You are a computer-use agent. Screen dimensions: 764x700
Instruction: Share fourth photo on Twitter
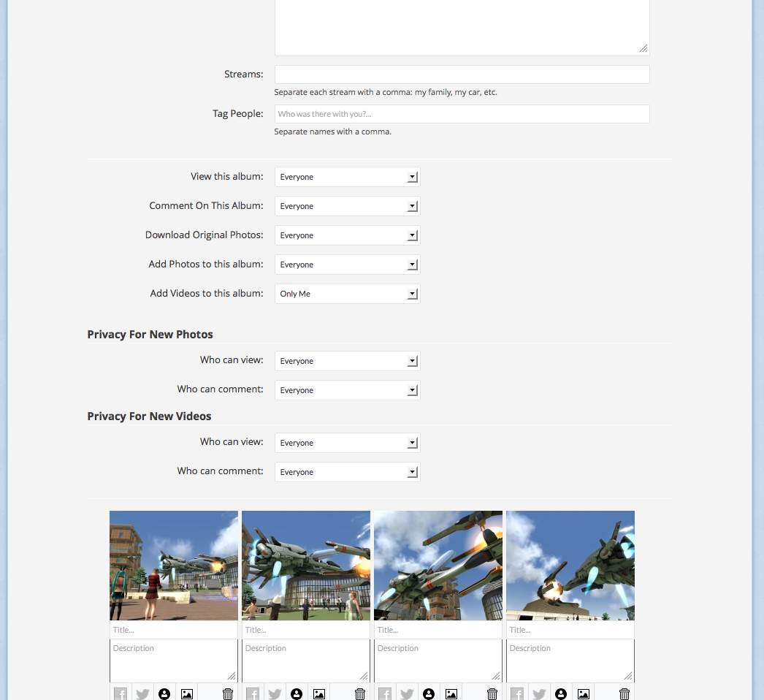pyautogui.click(x=539, y=693)
